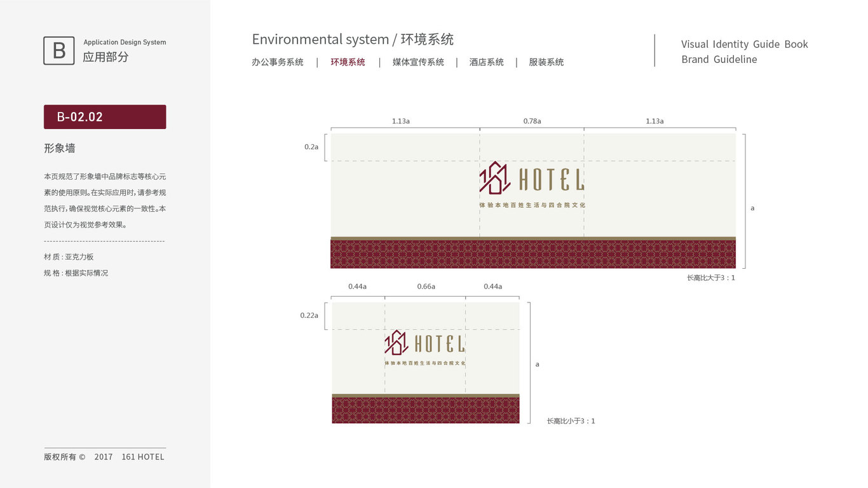Click the small wall's Chinese slogan line

(425, 363)
